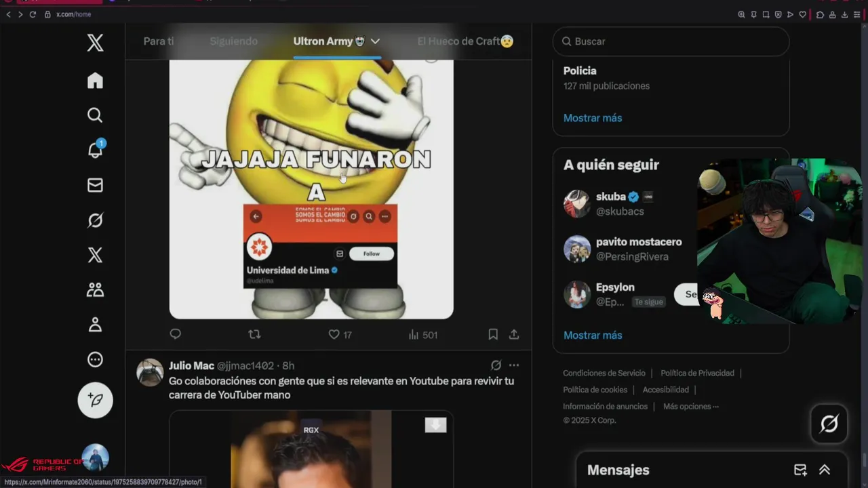Select the Ultron Army tab
Screen dimensions: 868x488
tap(329, 41)
